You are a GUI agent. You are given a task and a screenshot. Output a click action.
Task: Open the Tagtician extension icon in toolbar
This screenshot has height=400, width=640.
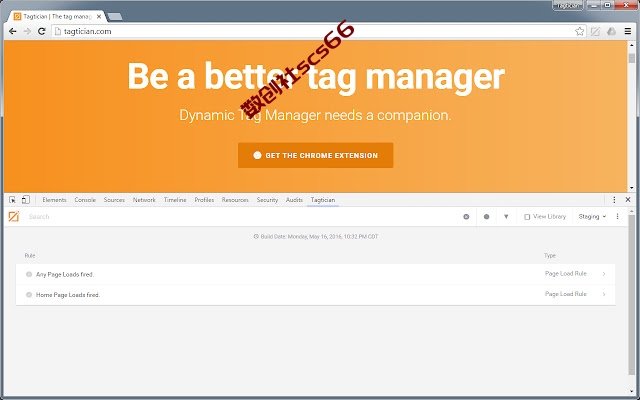[595, 31]
